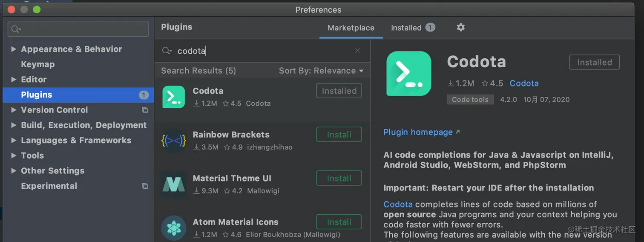644x242 pixels.
Task: Expand the Appearance & Behavior tree node
Action: [14, 49]
